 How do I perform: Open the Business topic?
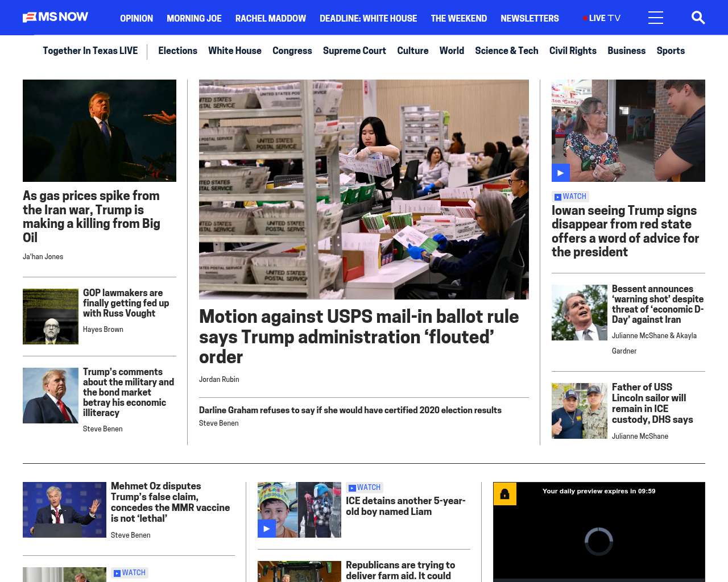[x=626, y=51]
